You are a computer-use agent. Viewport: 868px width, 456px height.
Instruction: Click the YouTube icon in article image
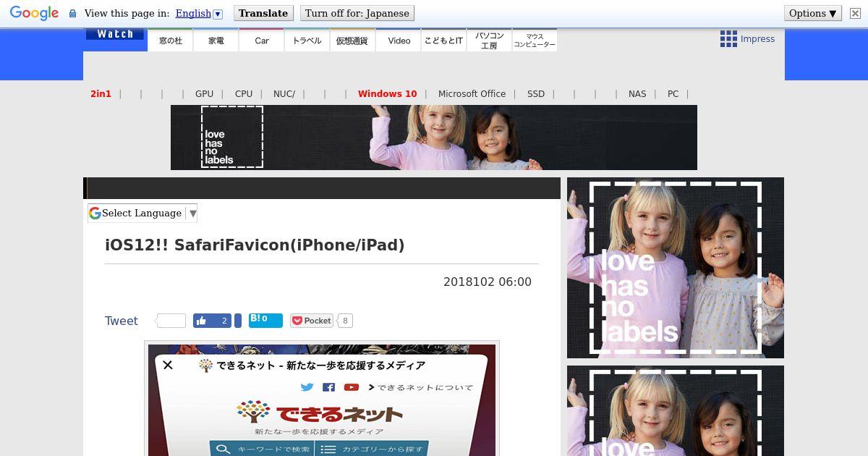pos(352,387)
